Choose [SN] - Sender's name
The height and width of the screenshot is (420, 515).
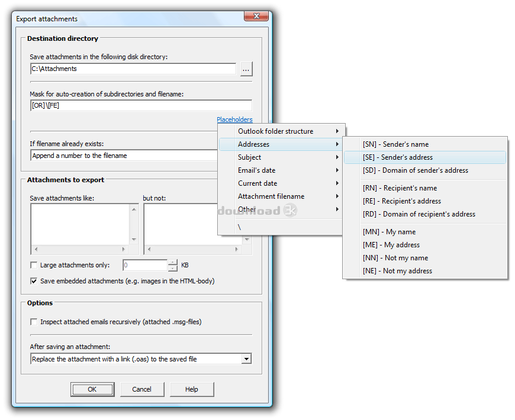pos(425,144)
